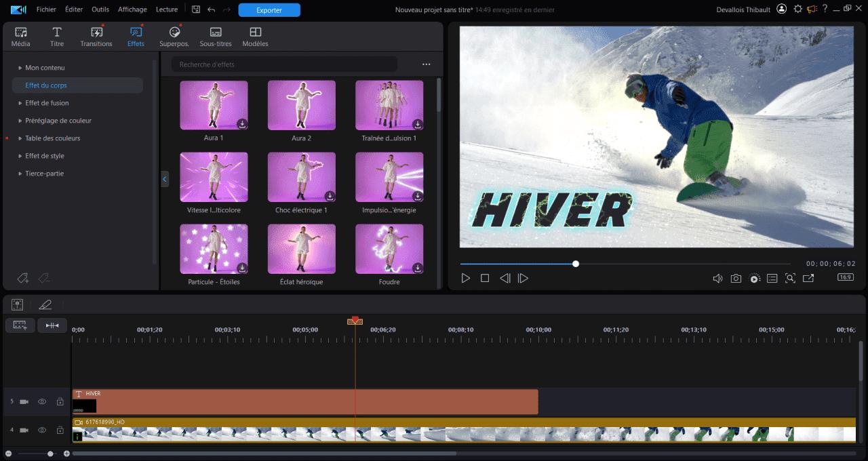Image resolution: width=868 pixels, height=461 pixels.
Task: Select the Vitesse multicolore effect thumbnail
Action: tap(214, 177)
